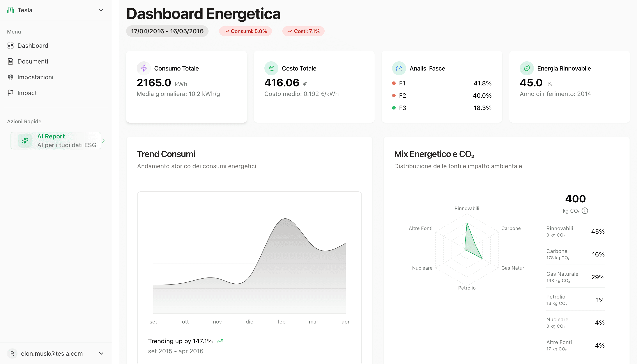Expand the elon.musk@tesla.com account chevron
This screenshot has width=644, height=364.
tap(101, 353)
